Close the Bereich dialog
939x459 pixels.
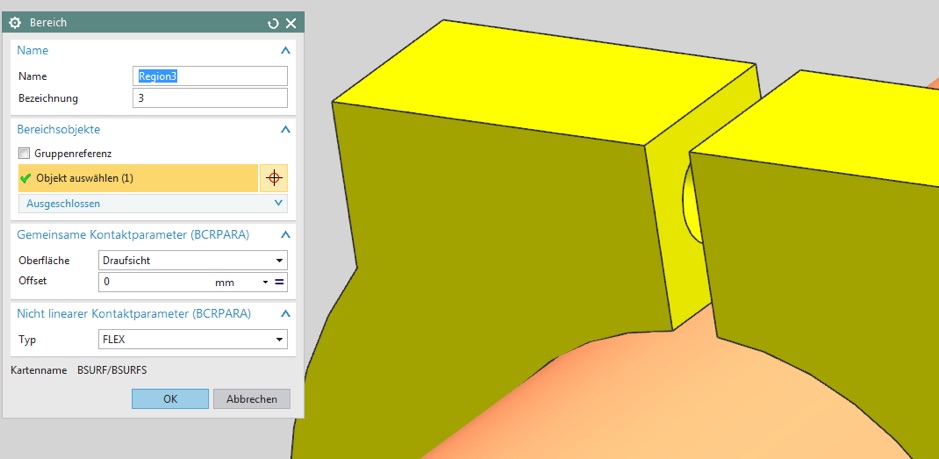click(x=291, y=23)
